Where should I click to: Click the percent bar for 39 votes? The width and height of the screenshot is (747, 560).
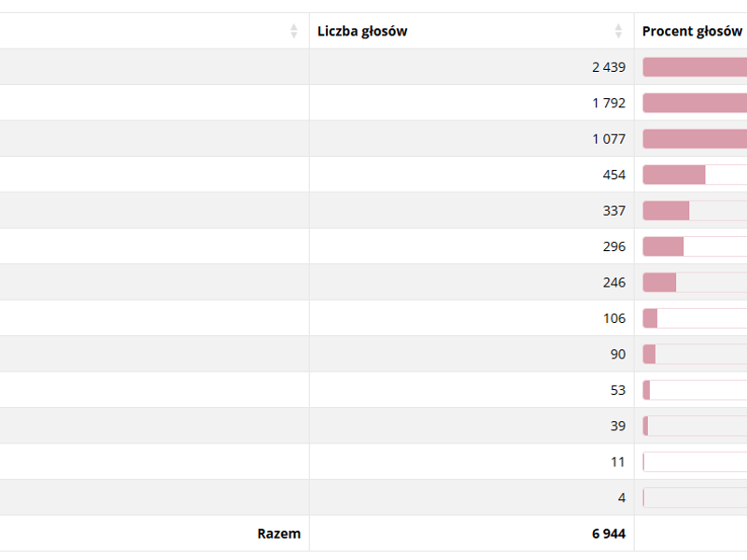(695, 426)
